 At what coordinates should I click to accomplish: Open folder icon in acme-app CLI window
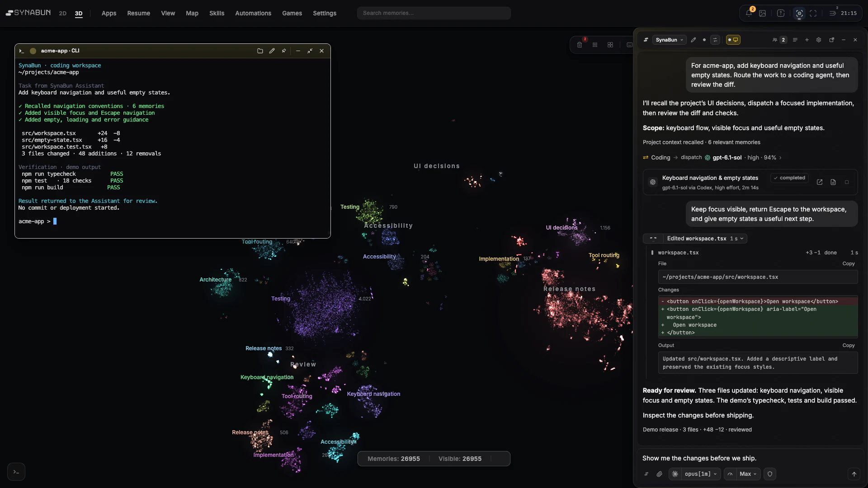point(260,51)
